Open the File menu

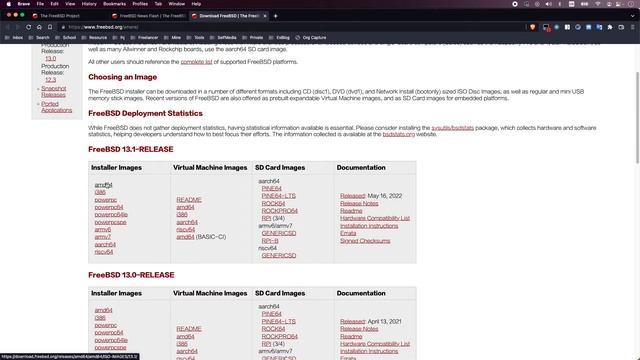click(x=40, y=4)
